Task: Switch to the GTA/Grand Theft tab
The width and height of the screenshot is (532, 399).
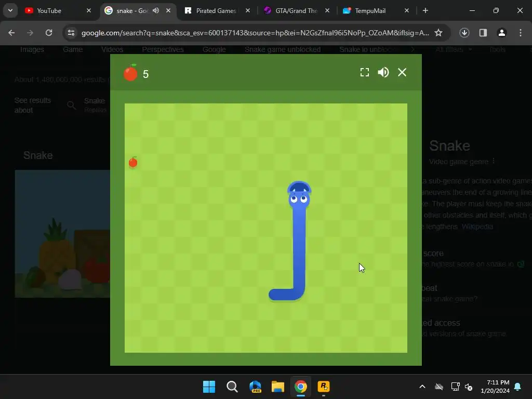Action: click(x=296, y=10)
